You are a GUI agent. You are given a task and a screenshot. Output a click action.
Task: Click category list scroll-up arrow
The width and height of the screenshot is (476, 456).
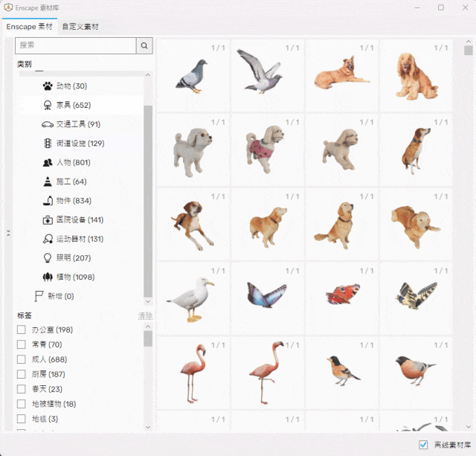[x=148, y=74]
